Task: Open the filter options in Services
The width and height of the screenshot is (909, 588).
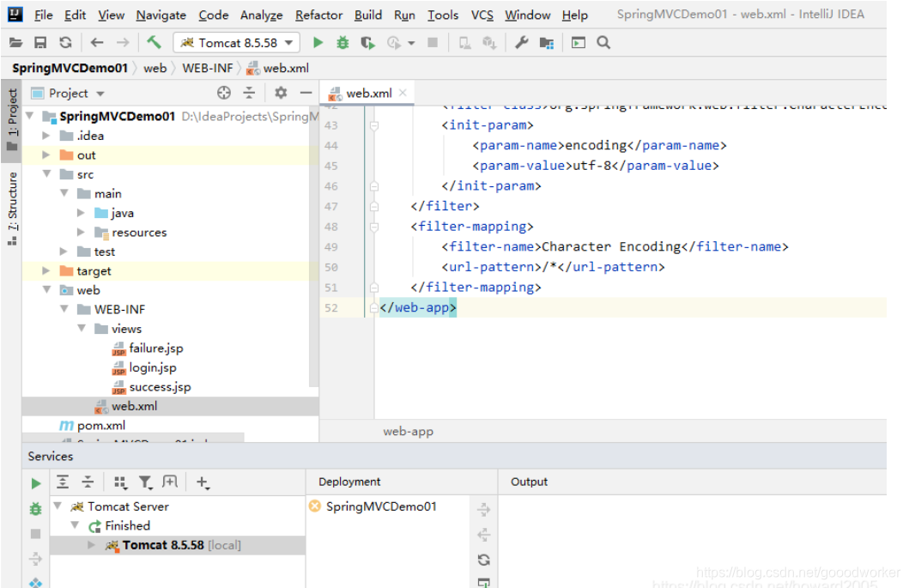Action: (145, 482)
